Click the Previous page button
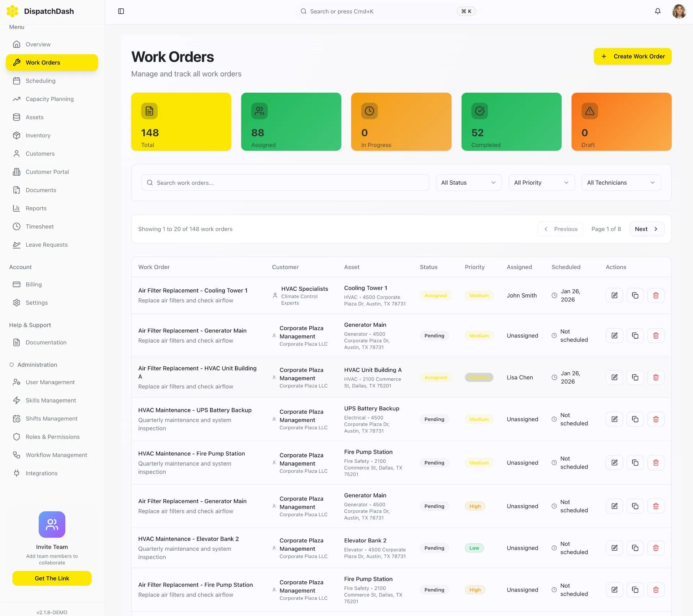 (x=560, y=229)
